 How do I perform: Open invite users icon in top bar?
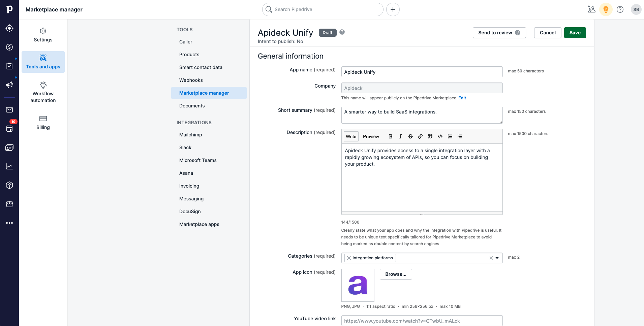(591, 9)
